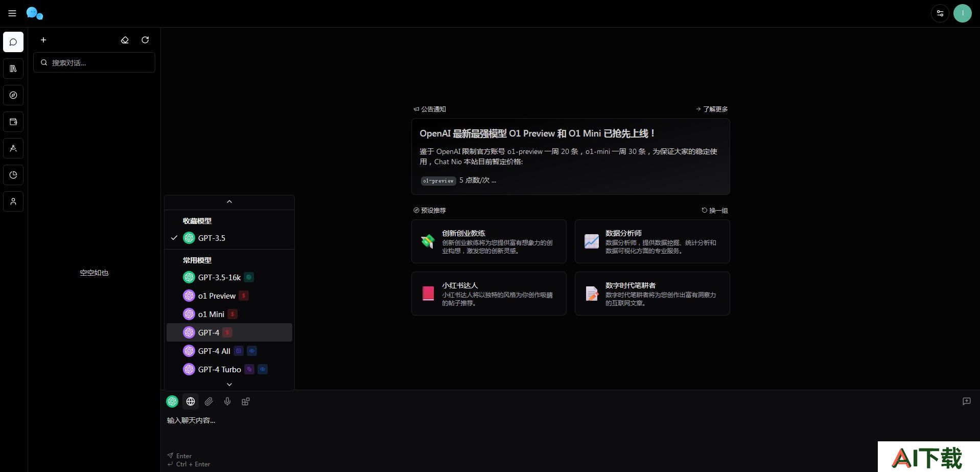Click 换一组 to shuffle presets
The image size is (980, 472).
715,210
